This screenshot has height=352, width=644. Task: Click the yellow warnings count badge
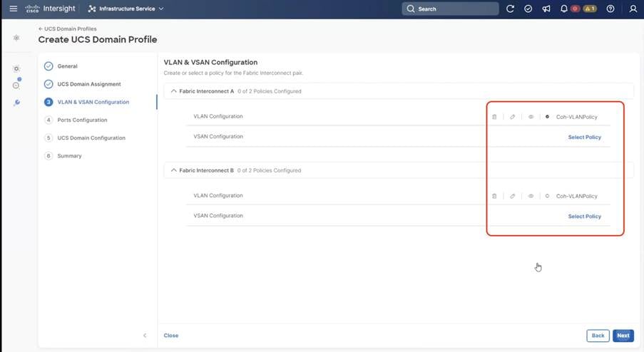point(590,9)
